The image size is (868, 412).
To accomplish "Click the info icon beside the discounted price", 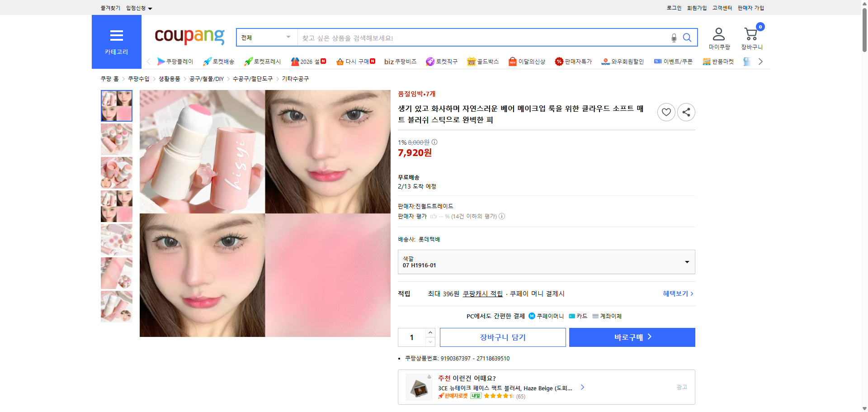I will (x=434, y=142).
